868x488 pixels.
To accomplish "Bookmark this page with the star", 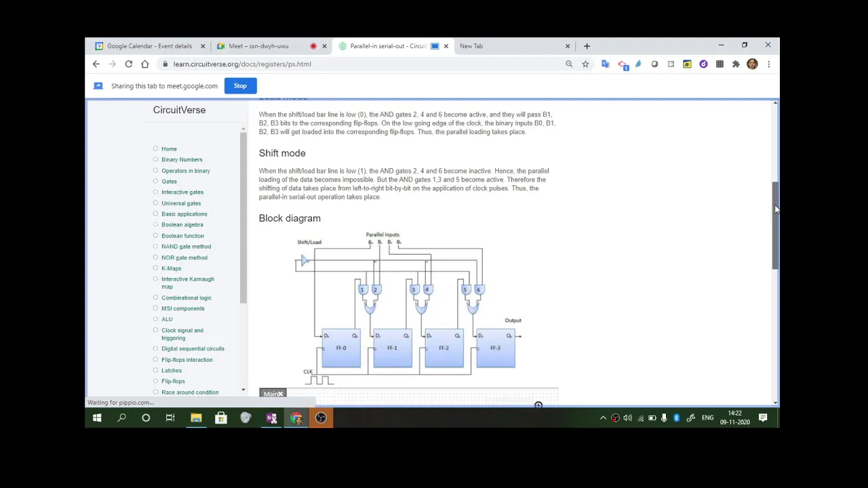I will 585,64.
